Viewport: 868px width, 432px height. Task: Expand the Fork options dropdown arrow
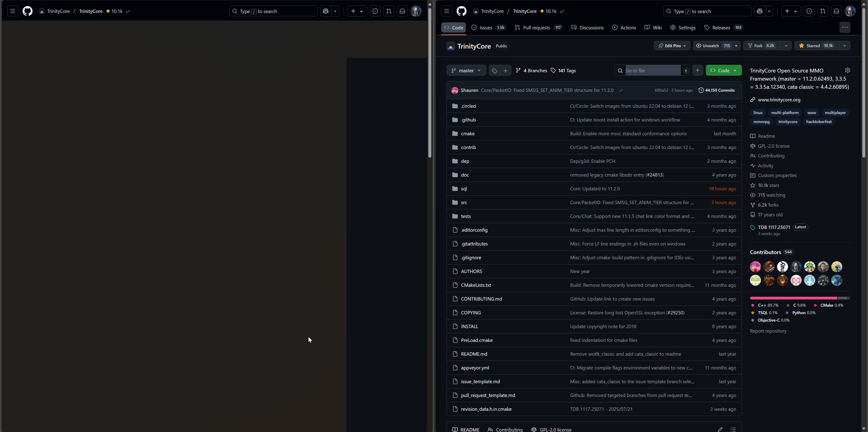click(x=786, y=45)
